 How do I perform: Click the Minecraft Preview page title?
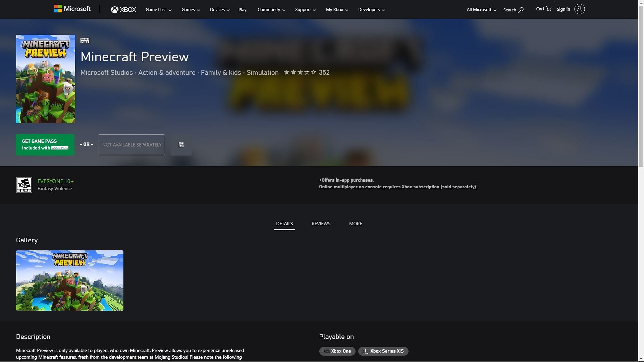pos(135,57)
